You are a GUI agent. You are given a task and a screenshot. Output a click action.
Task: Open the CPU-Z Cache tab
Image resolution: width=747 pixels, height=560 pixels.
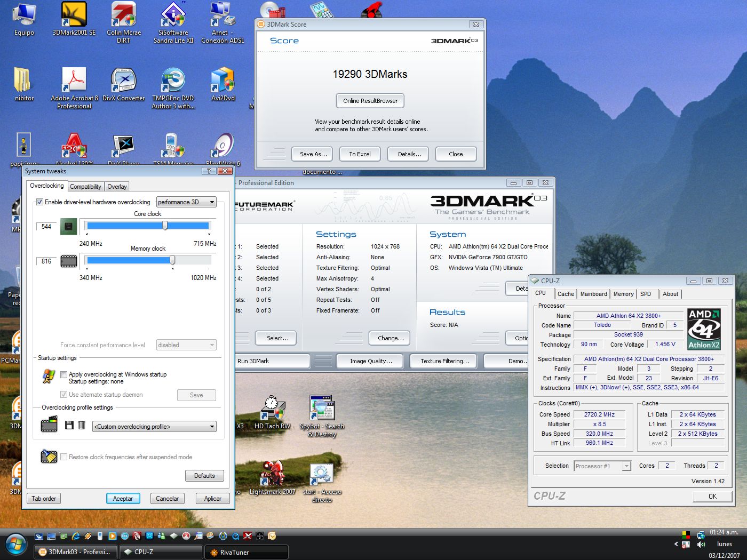[x=566, y=294]
